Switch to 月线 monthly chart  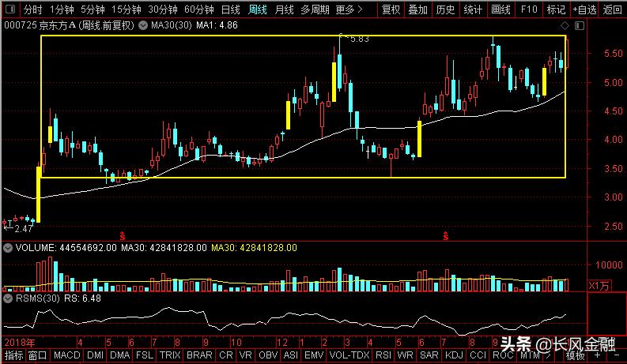[x=285, y=9]
